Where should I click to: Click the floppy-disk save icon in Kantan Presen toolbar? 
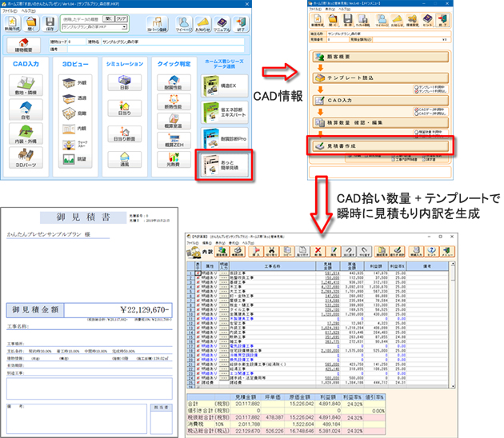(x=50, y=23)
